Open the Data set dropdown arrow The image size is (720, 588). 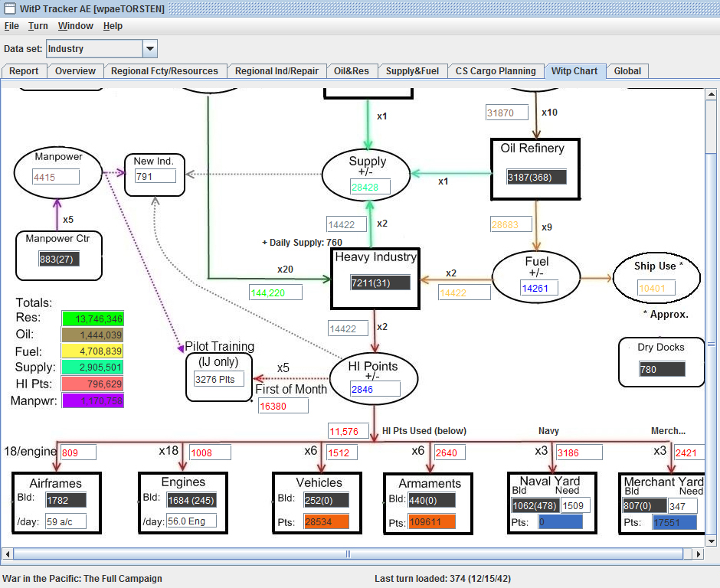(x=149, y=49)
